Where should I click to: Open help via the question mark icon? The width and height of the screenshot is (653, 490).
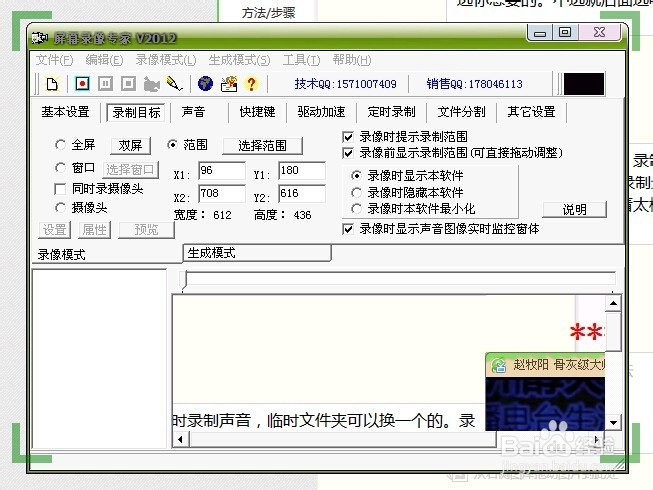[x=251, y=84]
